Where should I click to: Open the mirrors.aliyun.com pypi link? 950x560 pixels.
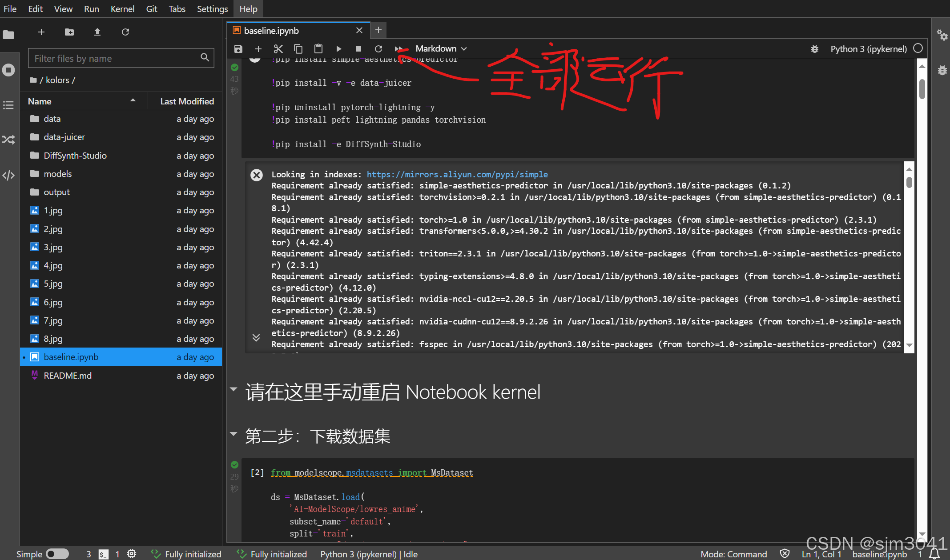click(x=457, y=174)
